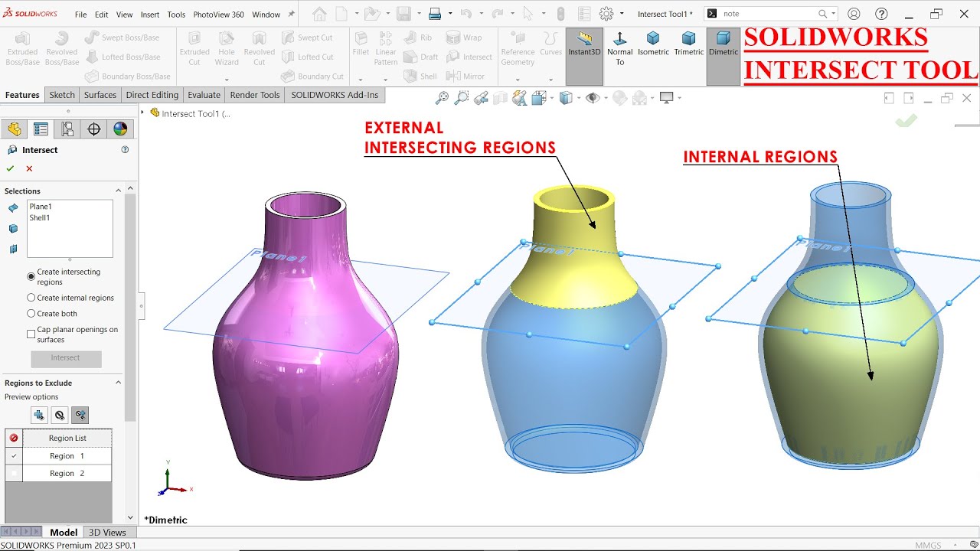Image resolution: width=980 pixels, height=551 pixels.
Task: Switch to the Surfaces tab
Action: pos(100,95)
